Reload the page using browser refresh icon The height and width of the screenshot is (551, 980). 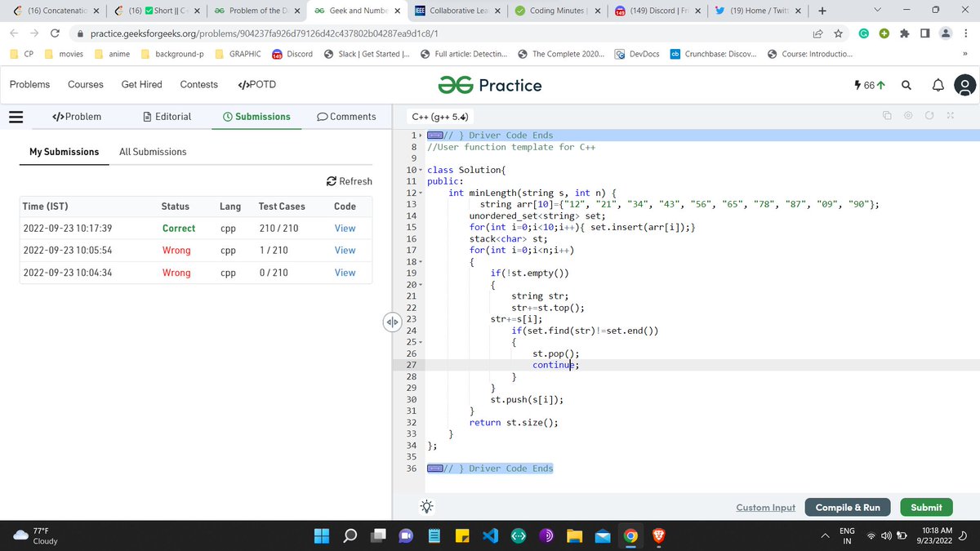(x=55, y=34)
